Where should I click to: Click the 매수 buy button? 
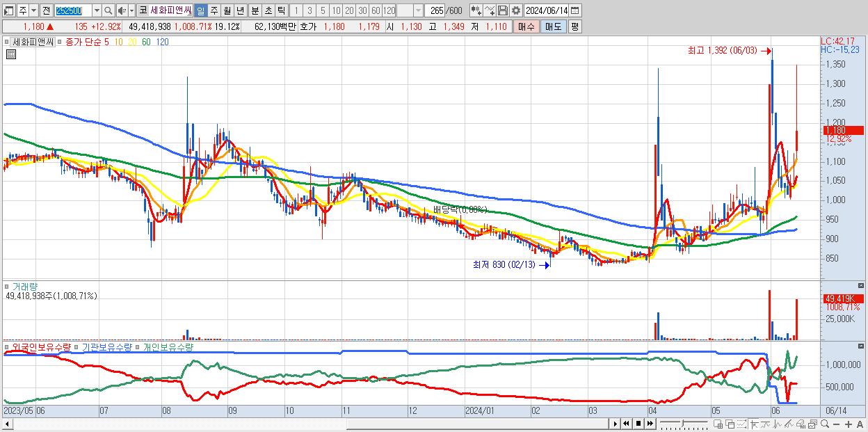click(x=527, y=26)
